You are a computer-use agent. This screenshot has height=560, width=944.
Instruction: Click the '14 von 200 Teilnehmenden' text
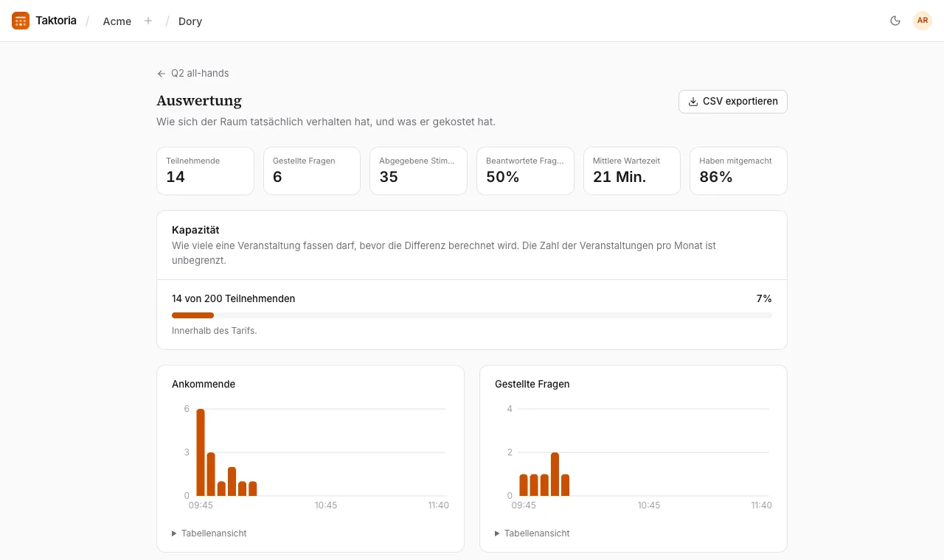(x=234, y=299)
